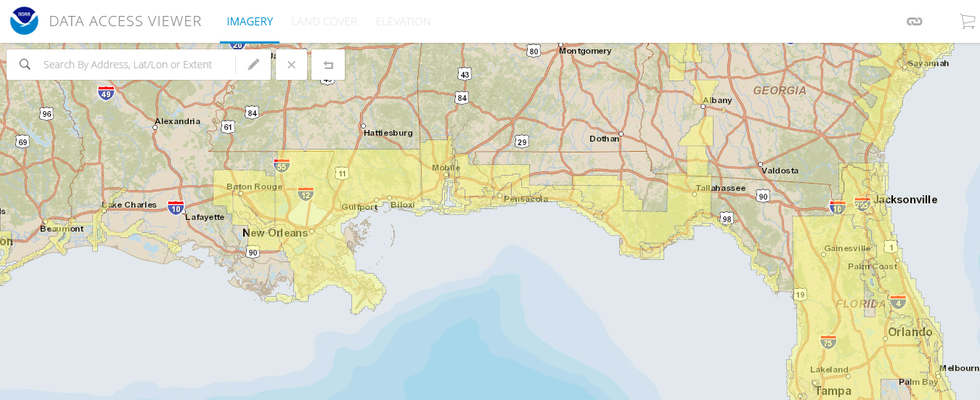The width and height of the screenshot is (980, 400).
Task: Click the Orlando city label
Action: coord(910,332)
